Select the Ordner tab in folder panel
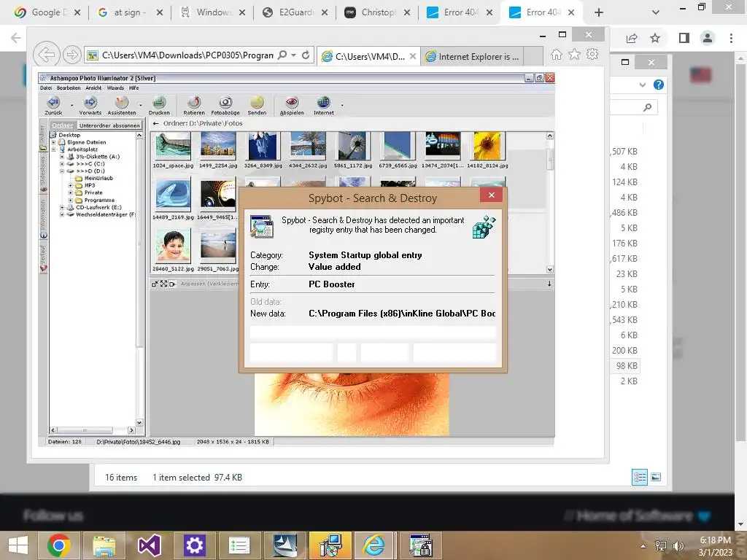The height and width of the screenshot is (560, 747). coord(63,125)
